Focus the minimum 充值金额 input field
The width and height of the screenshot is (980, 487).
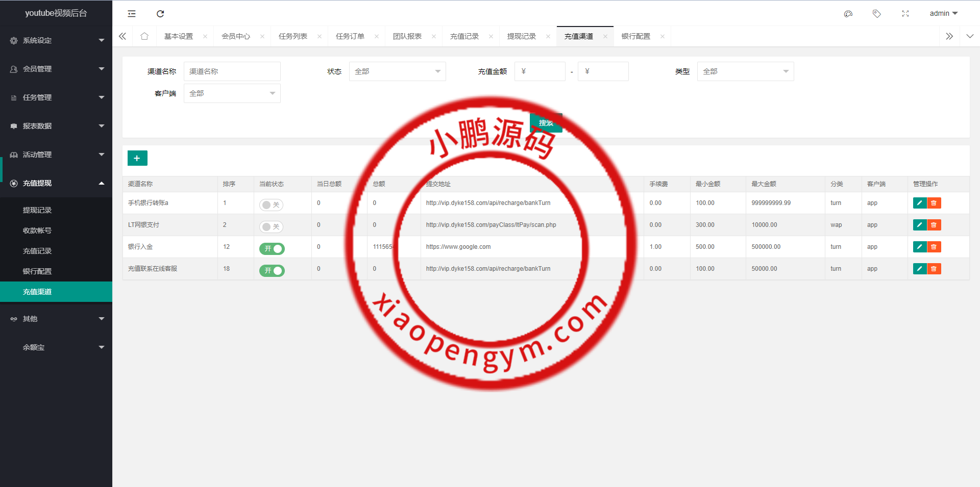[540, 71]
